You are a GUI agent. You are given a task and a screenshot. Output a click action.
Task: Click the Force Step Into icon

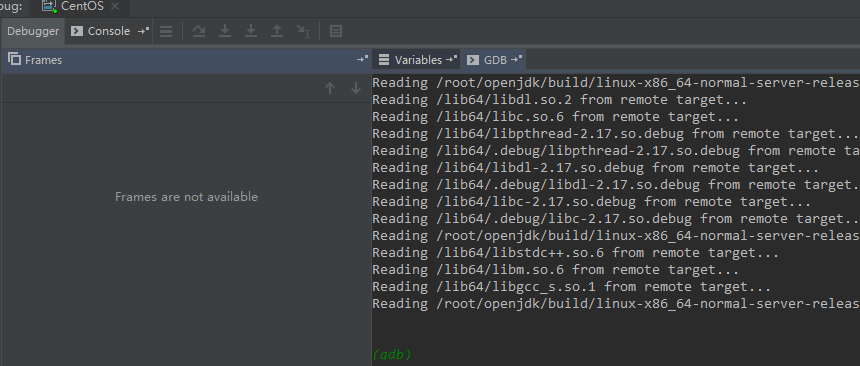point(251,31)
